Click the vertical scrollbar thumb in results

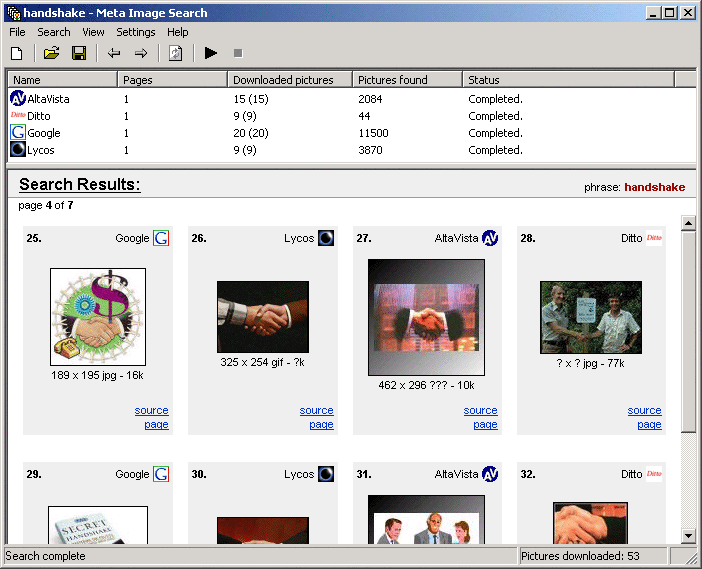tap(688, 331)
